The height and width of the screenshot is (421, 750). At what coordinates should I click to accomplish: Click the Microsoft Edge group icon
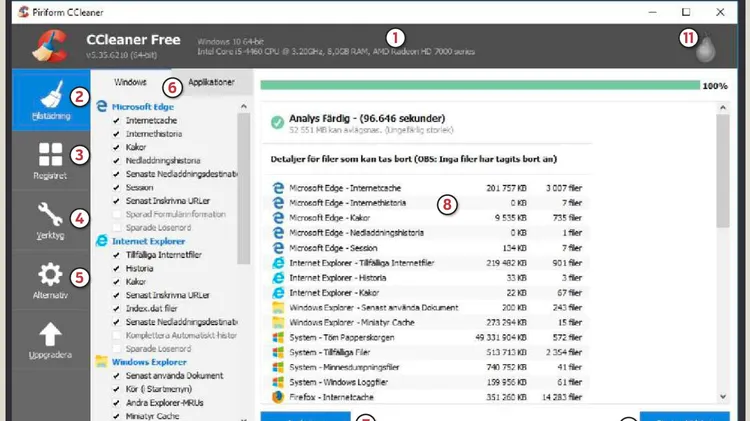102,106
